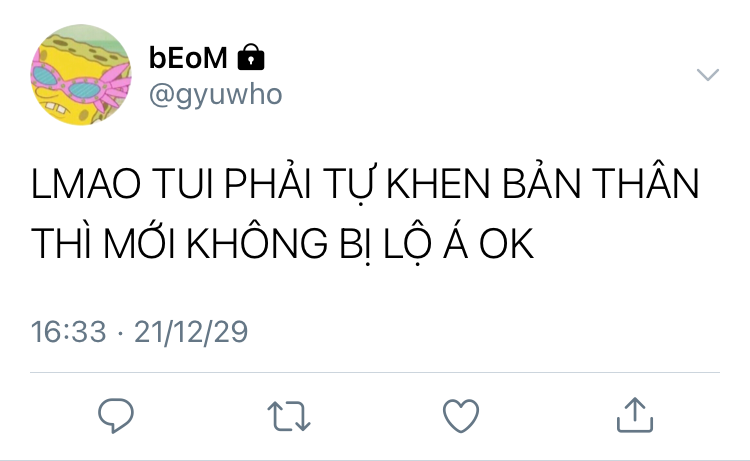Toggle the heart to favorite this tweet
Screen dimensions: 750x461
(x=461, y=416)
